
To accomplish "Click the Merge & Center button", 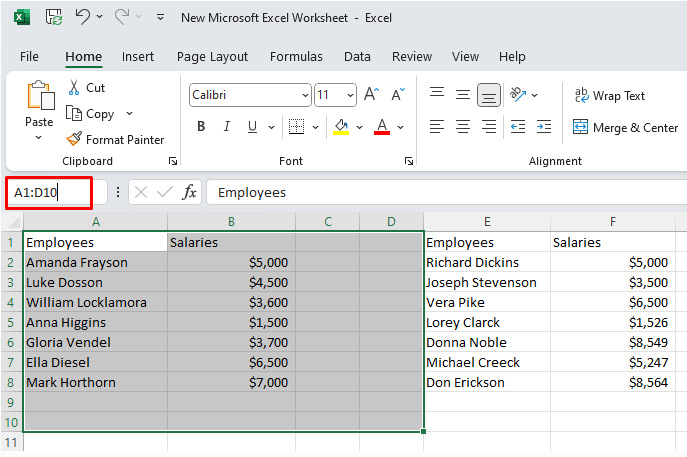I will pos(625,127).
